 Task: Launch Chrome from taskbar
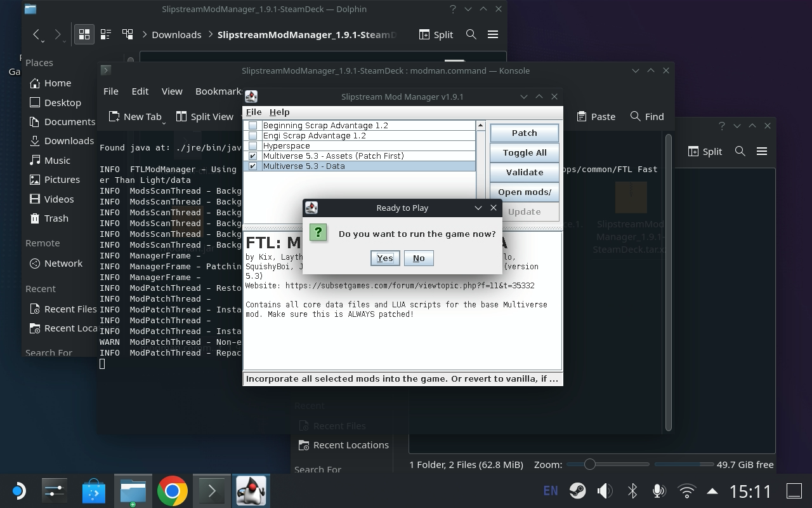(172, 491)
